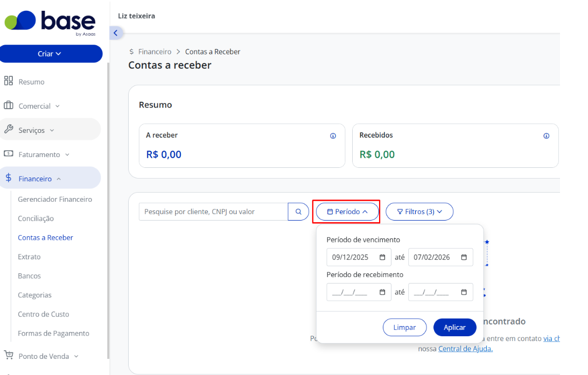The height and width of the screenshot is (375, 588).
Task: Open calendar for vencimento end date
Action: coord(464,257)
